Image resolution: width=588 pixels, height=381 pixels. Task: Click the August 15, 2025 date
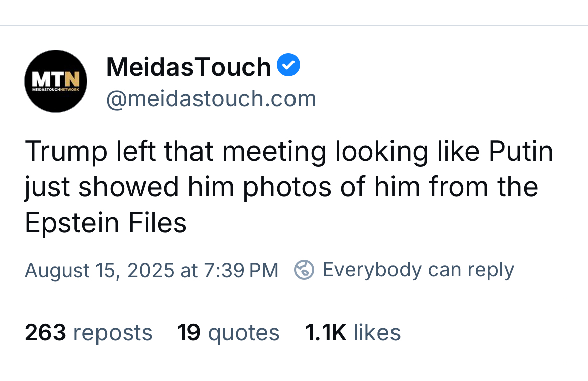(100, 270)
